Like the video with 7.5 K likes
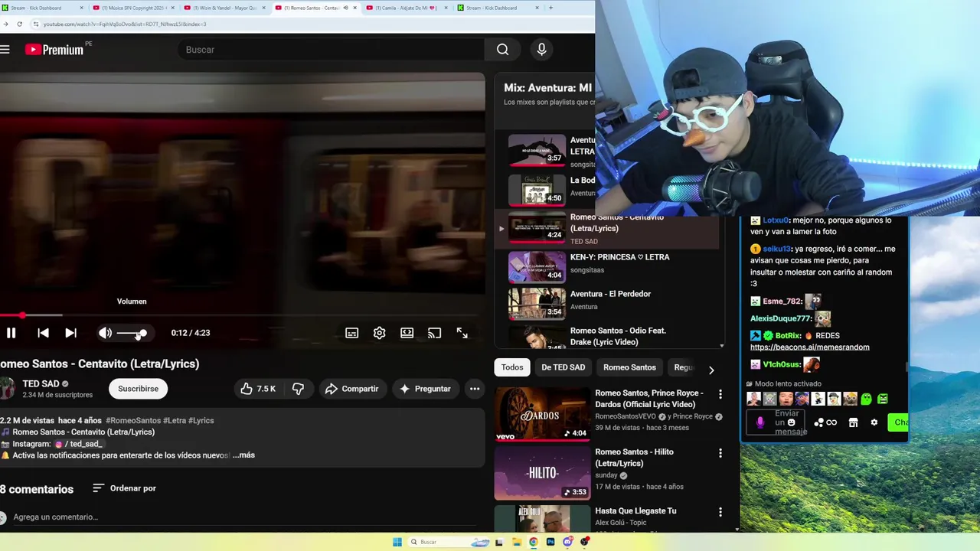Image resolution: width=980 pixels, height=551 pixels. click(x=258, y=389)
